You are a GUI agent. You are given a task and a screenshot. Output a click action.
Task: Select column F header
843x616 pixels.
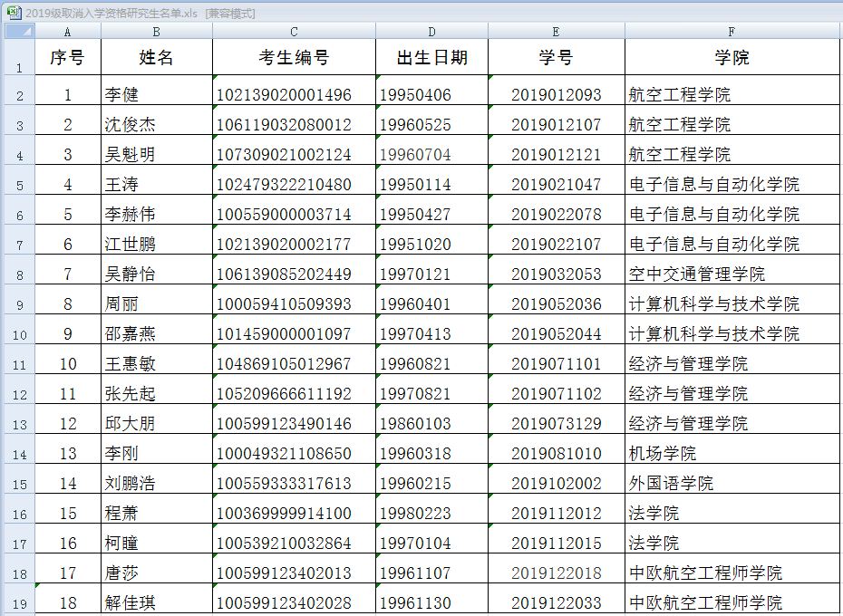tap(732, 32)
